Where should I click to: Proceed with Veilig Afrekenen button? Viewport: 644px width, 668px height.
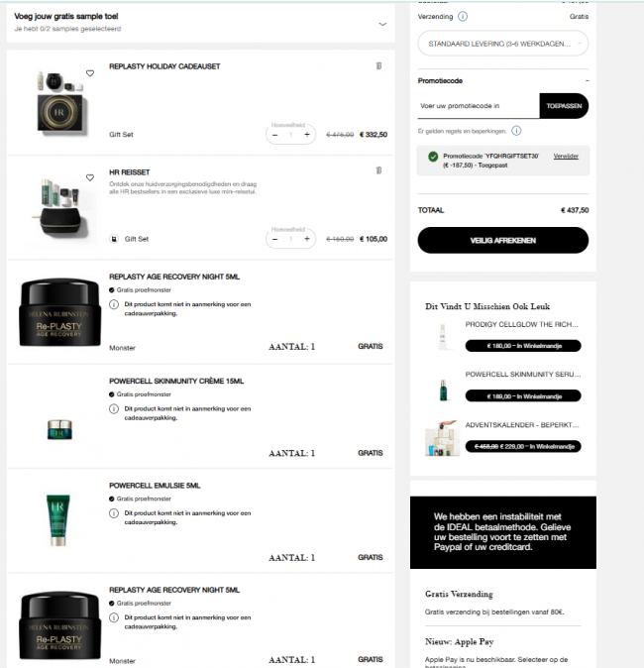tap(503, 240)
